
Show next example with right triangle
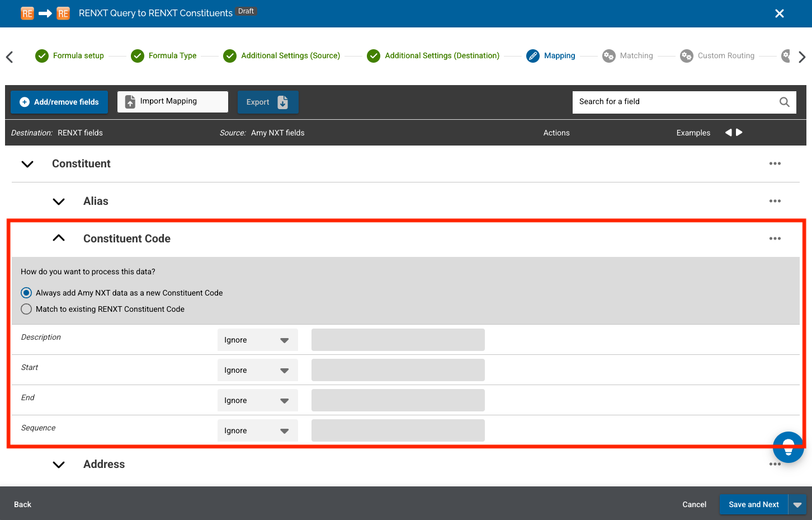[x=739, y=133]
